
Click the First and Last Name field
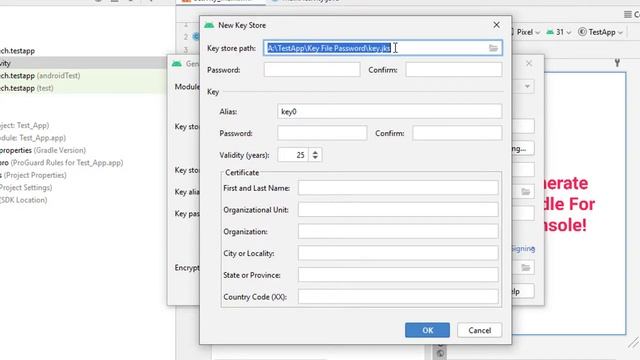click(x=398, y=188)
